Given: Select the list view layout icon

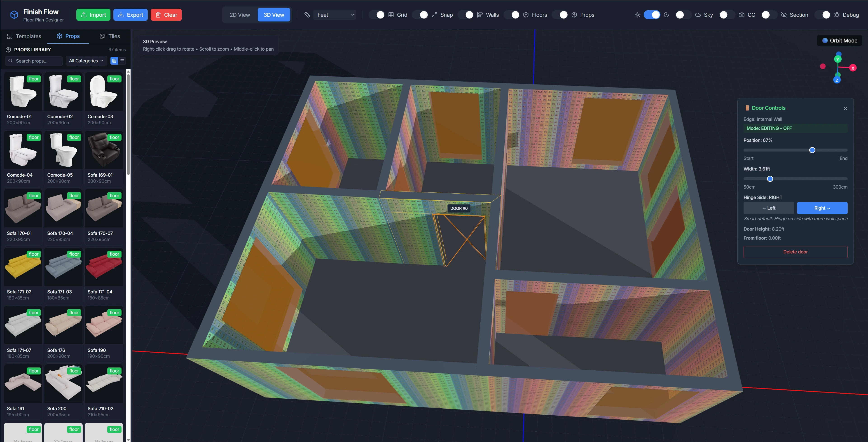Looking at the screenshot, I should click(122, 61).
